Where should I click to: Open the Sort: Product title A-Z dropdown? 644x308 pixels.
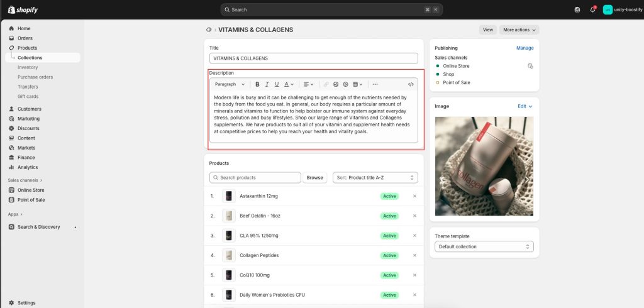[375, 178]
